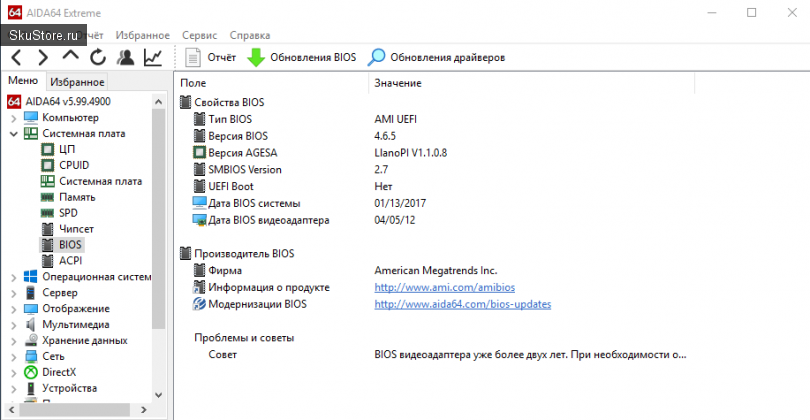Expand the Устройства node

coord(14,389)
